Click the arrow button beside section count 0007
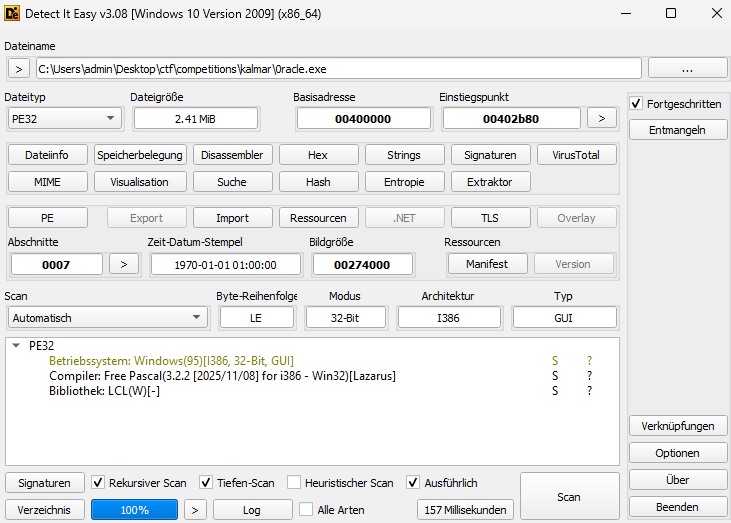 click(123, 264)
